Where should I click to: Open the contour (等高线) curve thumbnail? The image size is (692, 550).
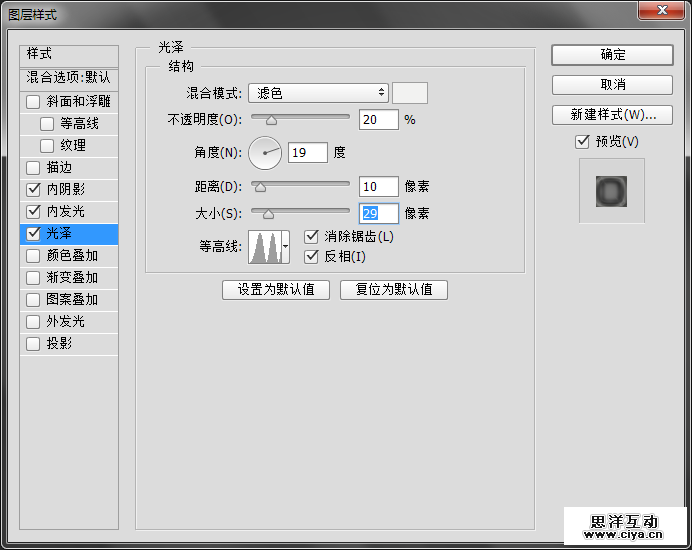(265, 246)
